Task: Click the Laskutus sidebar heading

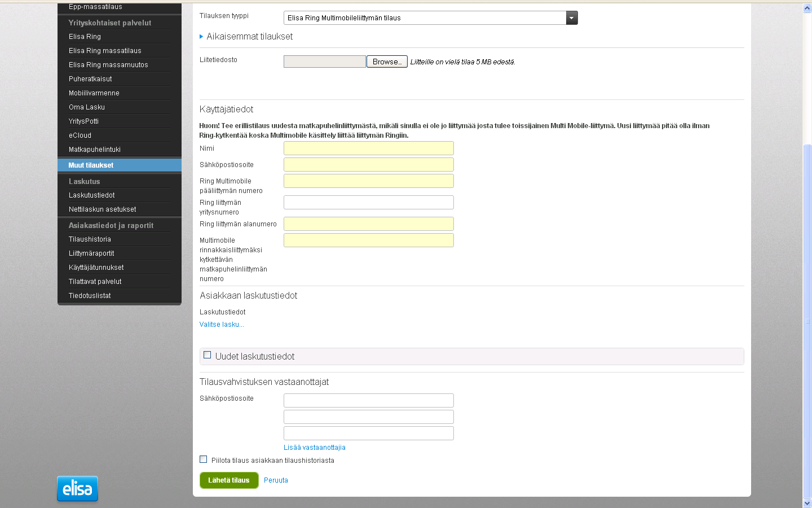Action: coord(85,182)
